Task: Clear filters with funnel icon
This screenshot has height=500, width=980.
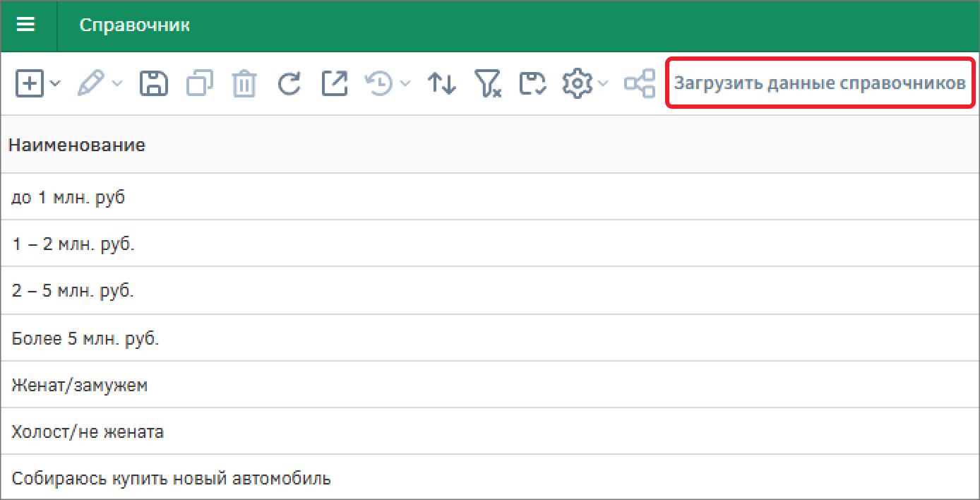Action: pos(487,84)
